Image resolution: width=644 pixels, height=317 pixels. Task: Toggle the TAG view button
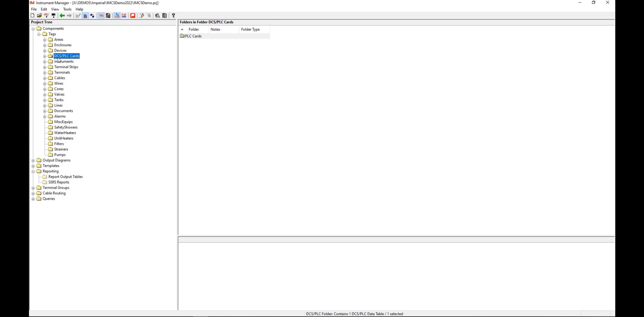click(x=101, y=16)
